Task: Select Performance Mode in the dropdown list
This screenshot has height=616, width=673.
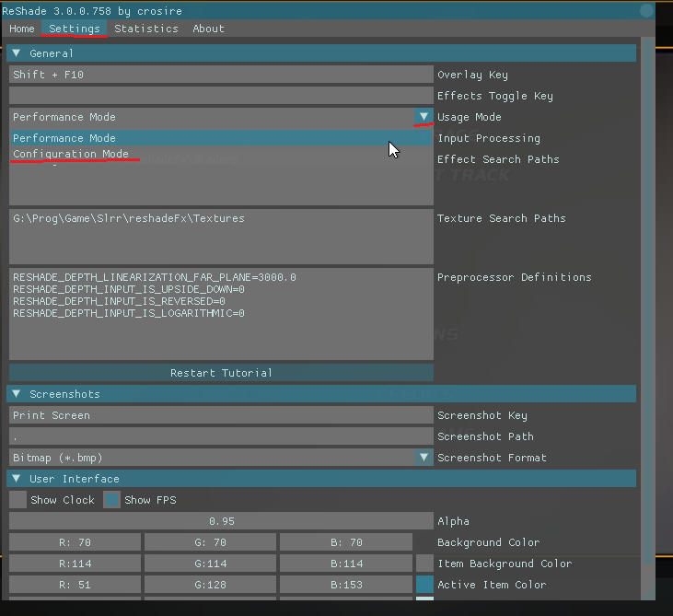Action: click(x=221, y=138)
